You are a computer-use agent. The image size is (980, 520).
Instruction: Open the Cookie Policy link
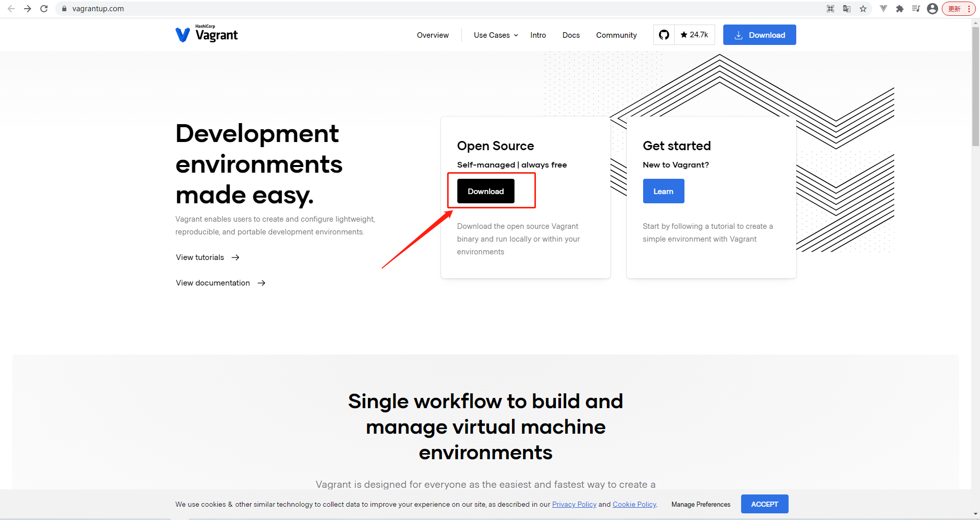coord(634,504)
